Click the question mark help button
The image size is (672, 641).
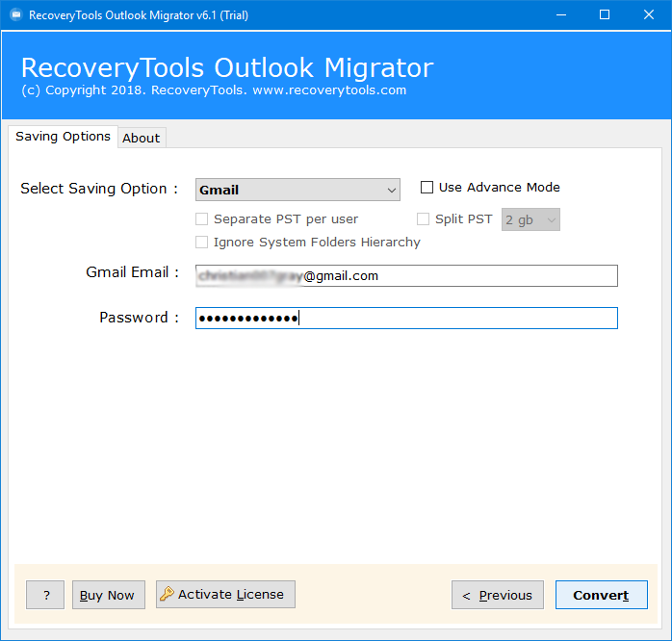click(x=45, y=595)
